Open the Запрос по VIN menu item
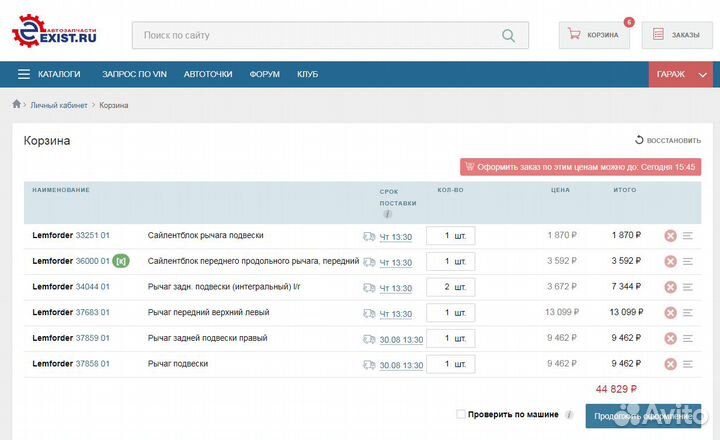 click(134, 74)
